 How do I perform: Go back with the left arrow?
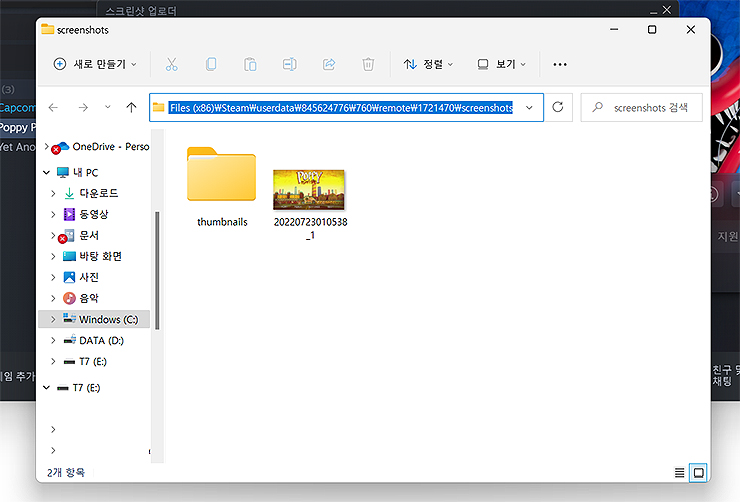click(53, 108)
